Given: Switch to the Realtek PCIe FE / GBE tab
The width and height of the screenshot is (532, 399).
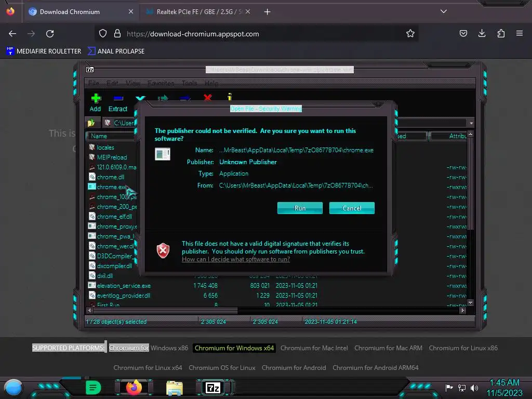Looking at the screenshot, I should (199, 12).
